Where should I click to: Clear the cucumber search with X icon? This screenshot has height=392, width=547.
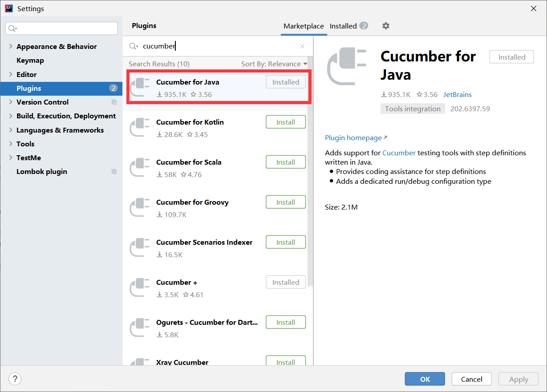(x=302, y=46)
